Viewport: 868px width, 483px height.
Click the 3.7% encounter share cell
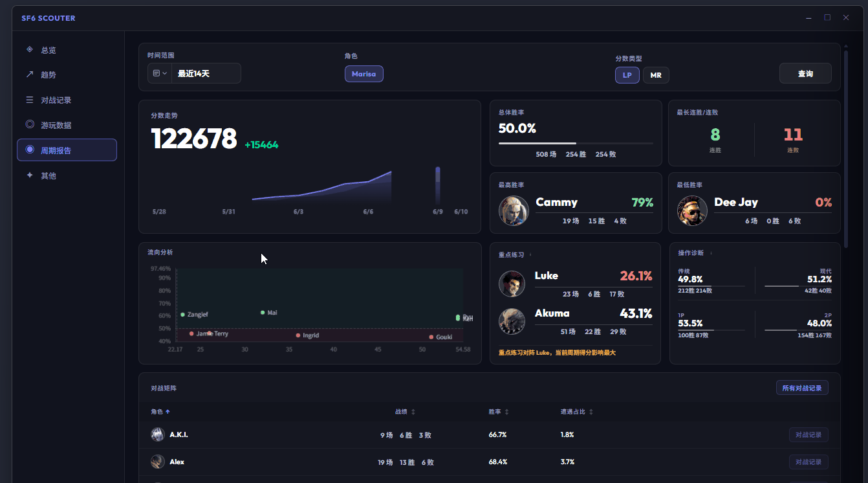point(567,462)
